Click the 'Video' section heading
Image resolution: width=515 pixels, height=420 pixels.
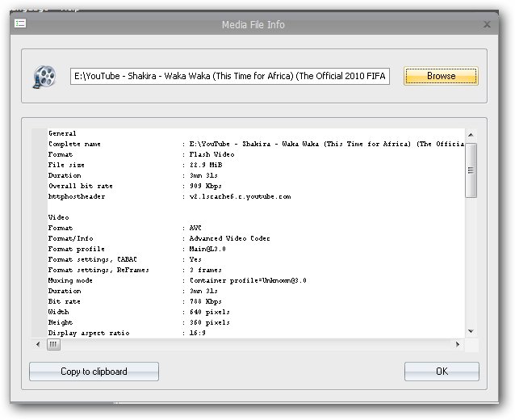pos(58,217)
